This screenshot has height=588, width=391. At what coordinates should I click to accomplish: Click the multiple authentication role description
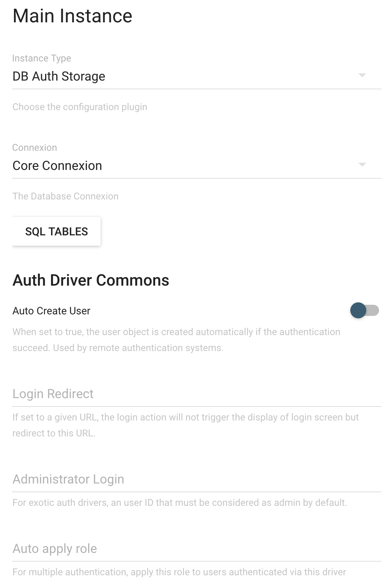(x=179, y=572)
